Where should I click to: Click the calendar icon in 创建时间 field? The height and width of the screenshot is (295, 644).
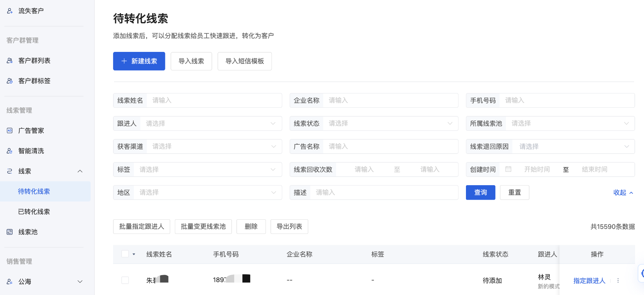[508, 170]
